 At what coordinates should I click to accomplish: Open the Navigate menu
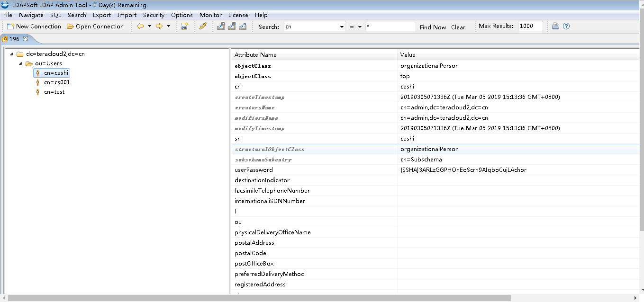pos(31,15)
